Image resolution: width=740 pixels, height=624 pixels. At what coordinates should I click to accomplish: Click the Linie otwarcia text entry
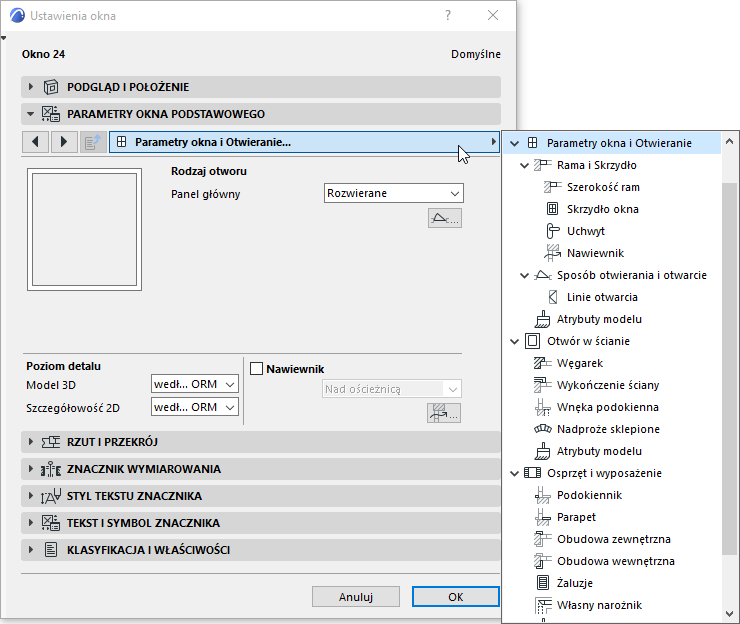tap(602, 297)
